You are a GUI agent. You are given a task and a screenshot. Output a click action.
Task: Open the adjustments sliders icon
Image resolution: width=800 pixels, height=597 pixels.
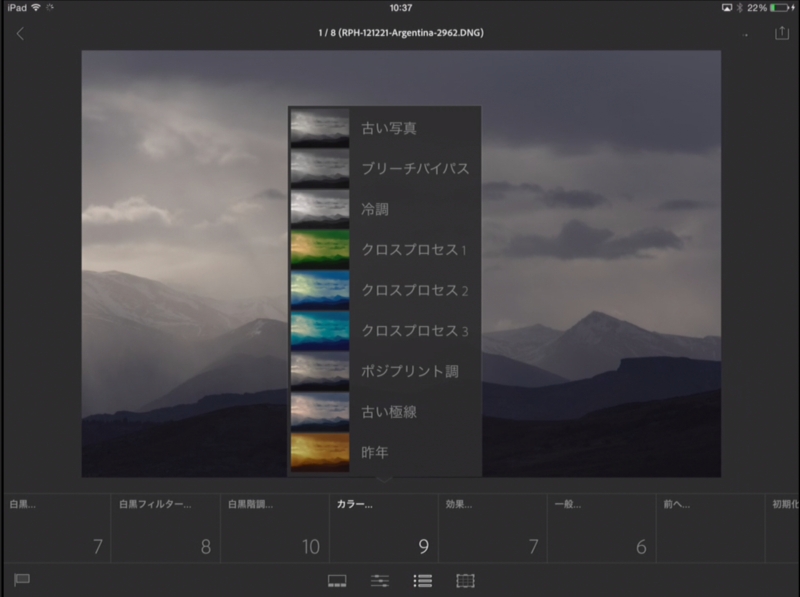click(380, 581)
